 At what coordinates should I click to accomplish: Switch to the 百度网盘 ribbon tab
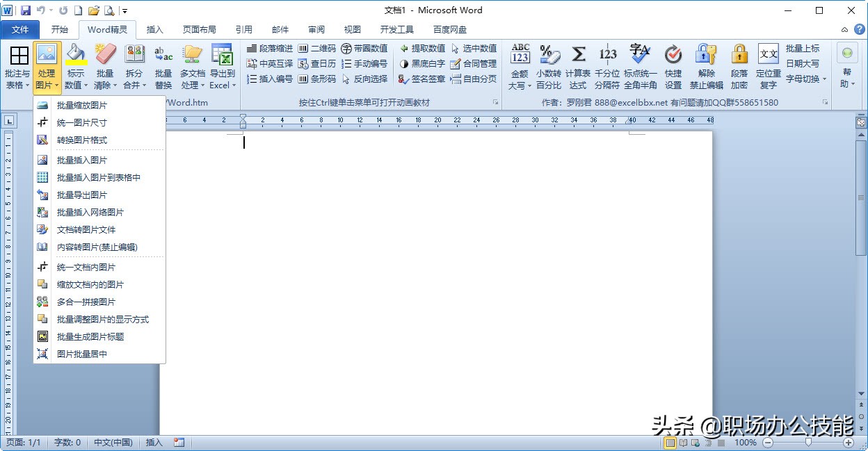click(x=450, y=29)
